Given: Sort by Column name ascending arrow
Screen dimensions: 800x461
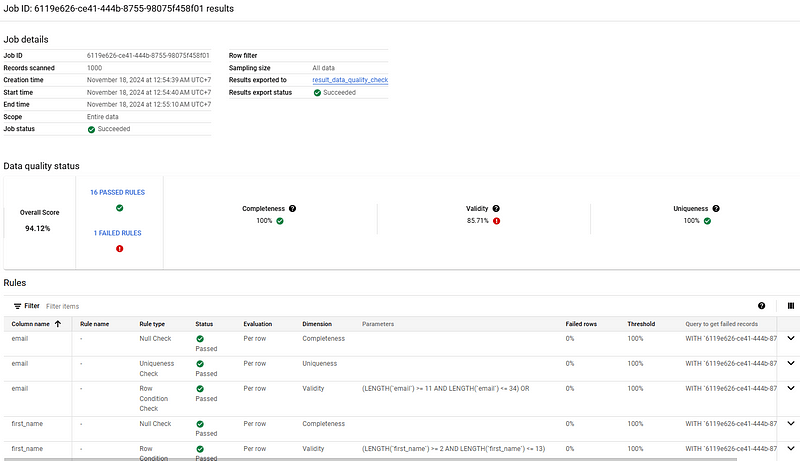Looking at the screenshot, I should click(58, 324).
